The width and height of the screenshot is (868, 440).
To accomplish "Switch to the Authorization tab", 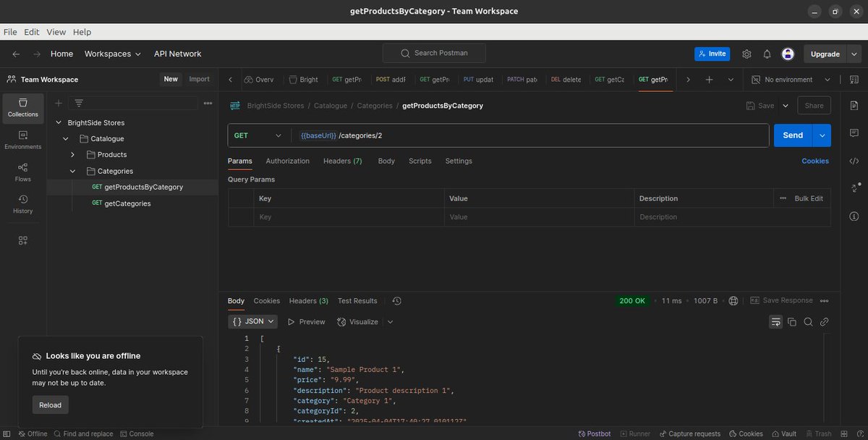I will point(287,161).
